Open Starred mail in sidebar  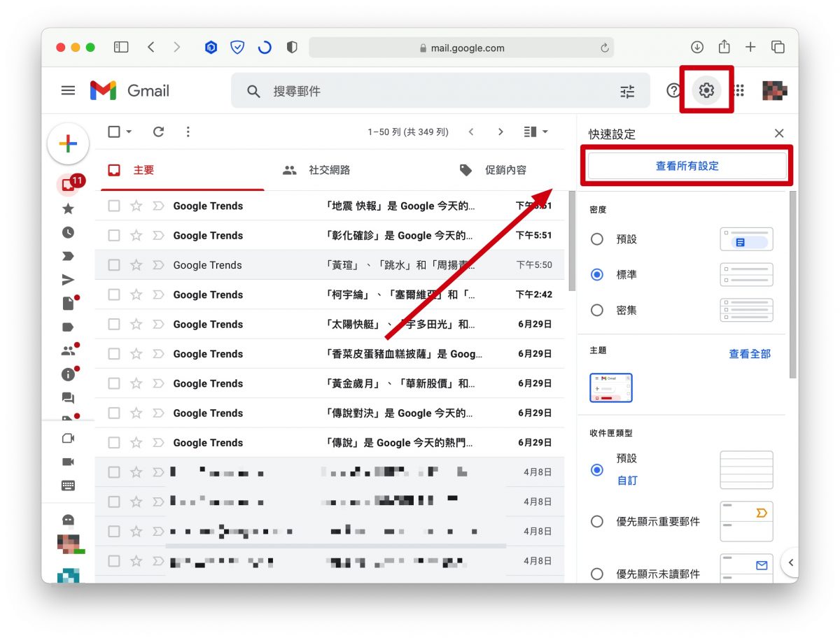pos(68,208)
